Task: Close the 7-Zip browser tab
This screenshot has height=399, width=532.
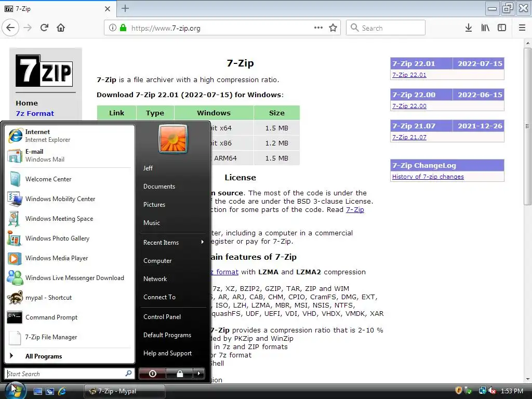Action: [108, 9]
